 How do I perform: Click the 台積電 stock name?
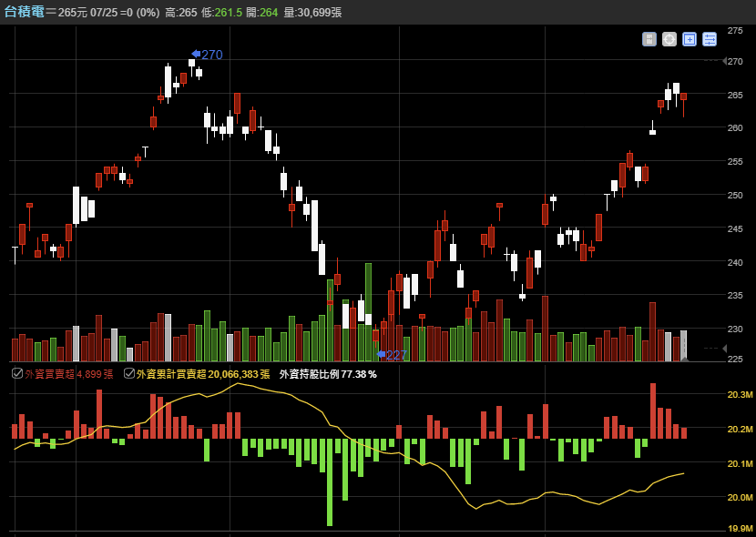click(24, 12)
